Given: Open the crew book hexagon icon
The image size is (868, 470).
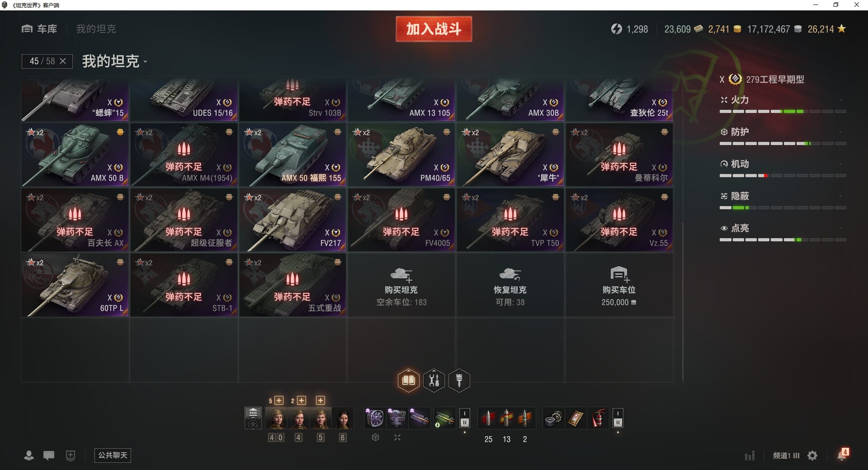Looking at the screenshot, I should [x=408, y=381].
